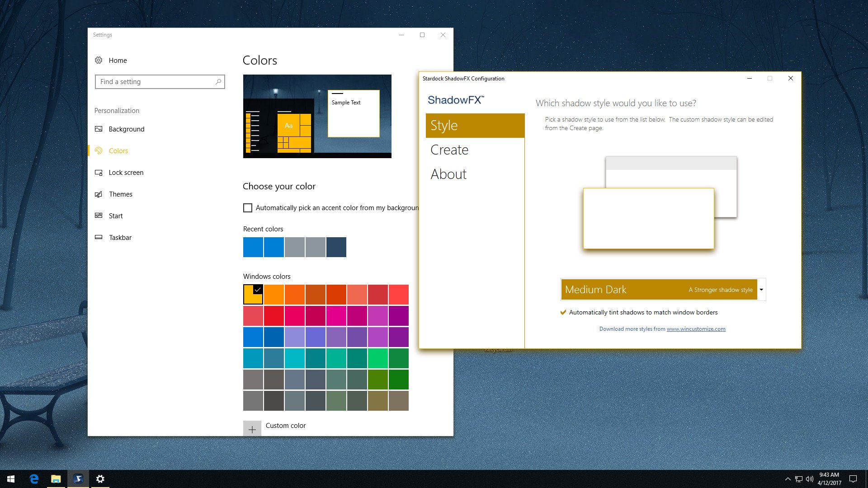Image resolution: width=868 pixels, height=488 pixels.
Task: Select the selected yellow gold Windows color
Action: [x=253, y=294]
